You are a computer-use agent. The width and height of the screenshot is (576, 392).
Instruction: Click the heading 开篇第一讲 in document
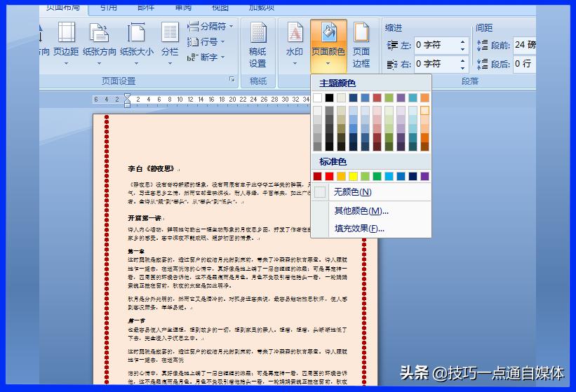click(145, 218)
